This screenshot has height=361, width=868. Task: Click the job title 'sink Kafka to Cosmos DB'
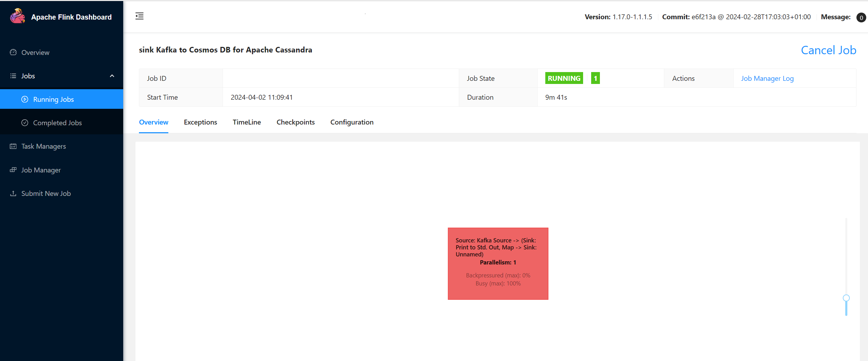(x=225, y=50)
